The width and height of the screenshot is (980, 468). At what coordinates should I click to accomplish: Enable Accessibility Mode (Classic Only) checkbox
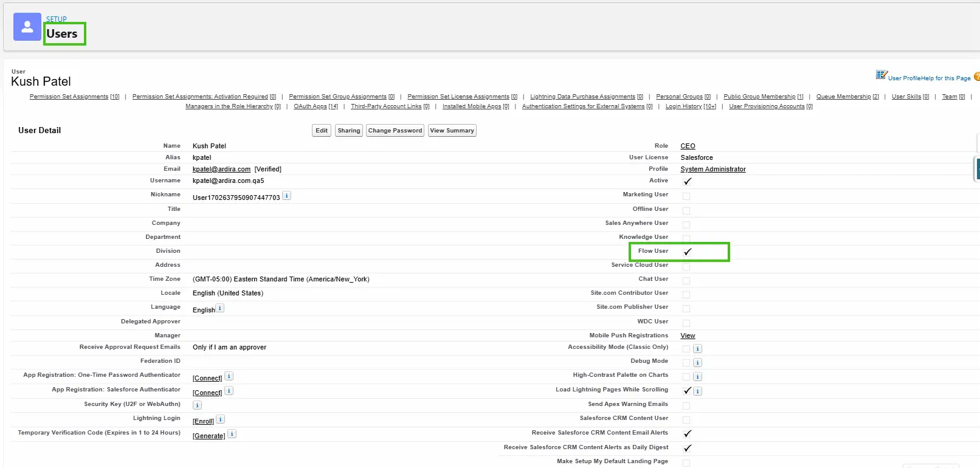coord(686,349)
